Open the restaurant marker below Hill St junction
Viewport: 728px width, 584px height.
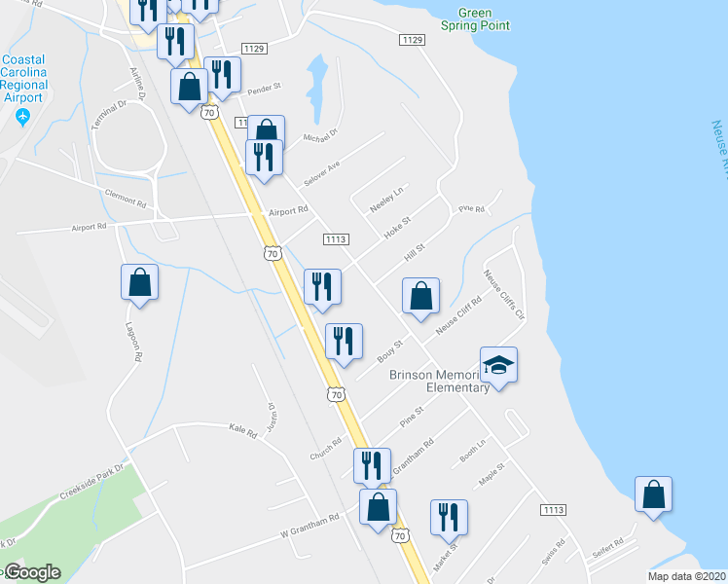(x=322, y=288)
